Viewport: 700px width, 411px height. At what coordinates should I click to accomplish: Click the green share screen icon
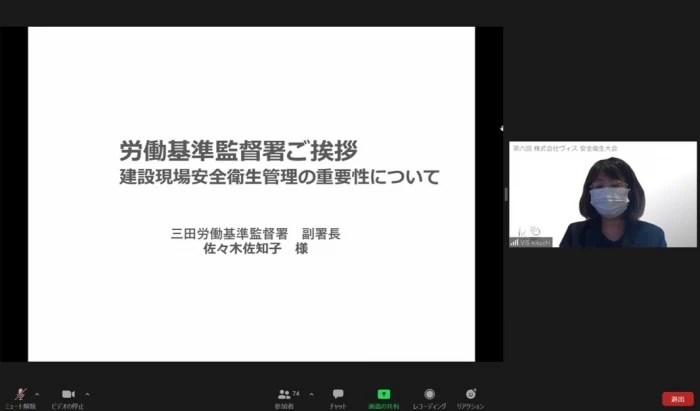click(x=383, y=394)
